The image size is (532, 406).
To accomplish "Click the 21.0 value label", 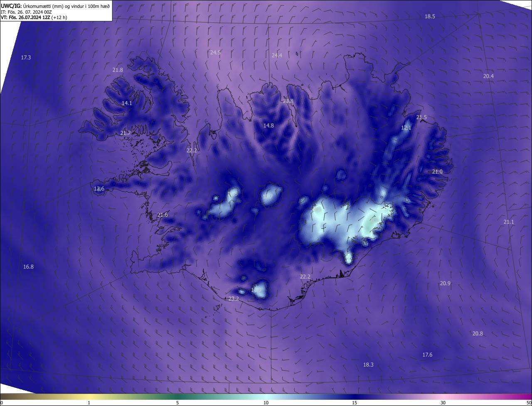I will pyautogui.click(x=437, y=171).
